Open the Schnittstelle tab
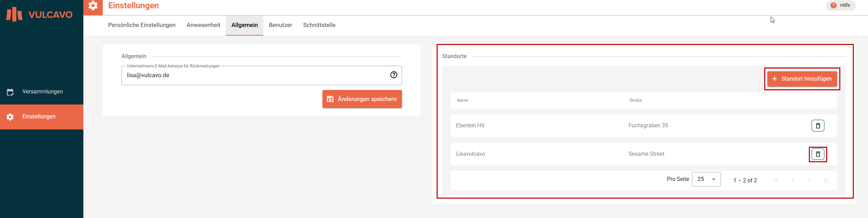The height and width of the screenshot is (218, 868). pos(319,25)
